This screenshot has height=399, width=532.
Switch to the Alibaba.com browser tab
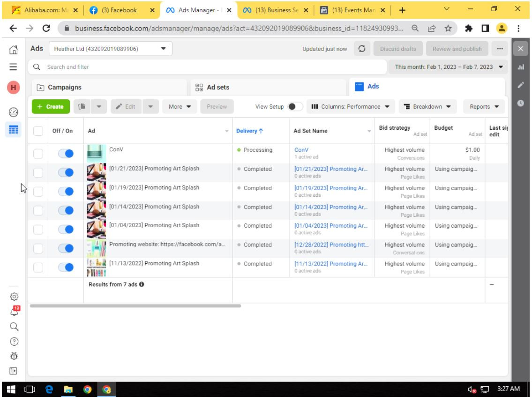[x=45, y=10]
